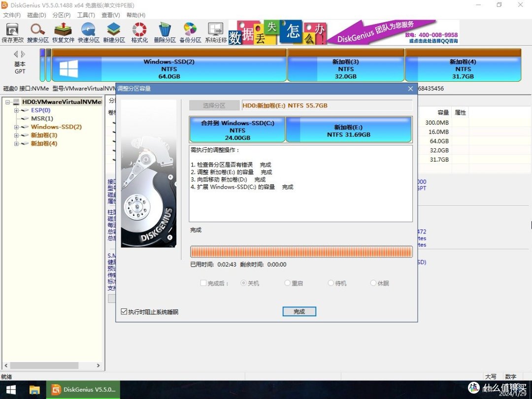Click the 300.0MB capacity cell
532x399 pixels.
point(437,123)
